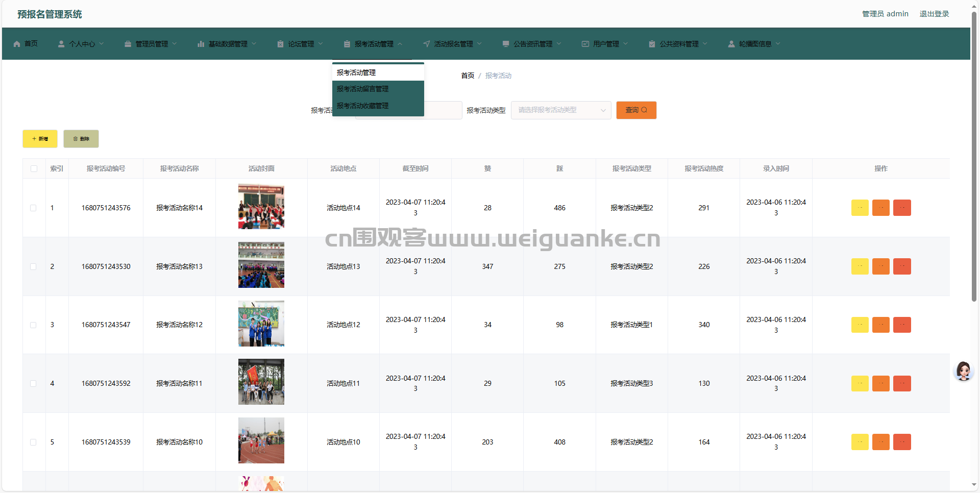Click orange action button in 报考活动名称14 row
Viewport: 980px width, 493px height.
point(881,208)
